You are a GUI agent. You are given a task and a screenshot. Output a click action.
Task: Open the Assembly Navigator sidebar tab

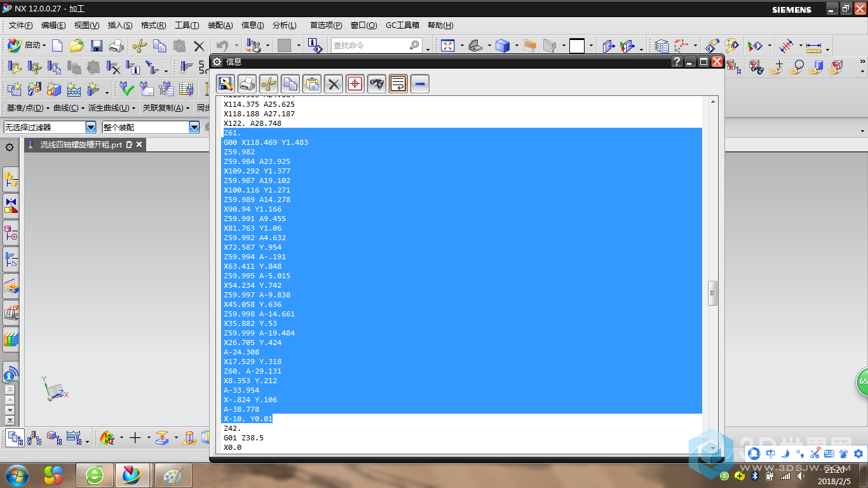[x=11, y=180]
